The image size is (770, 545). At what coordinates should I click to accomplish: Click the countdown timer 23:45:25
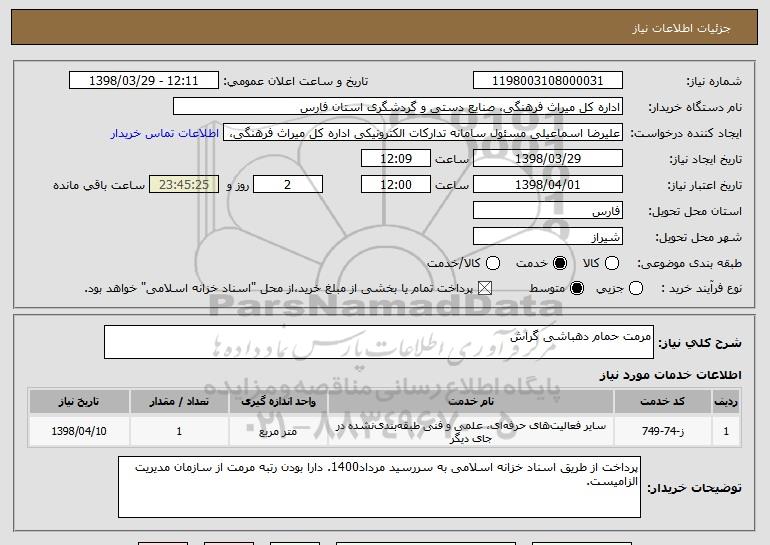184,185
